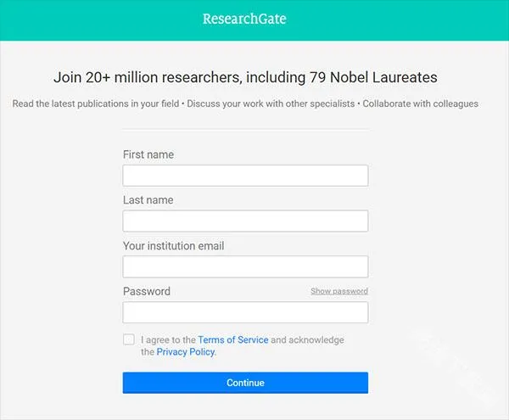Select the institution email input box
The width and height of the screenshot is (509, 420).
coord(245,267)
